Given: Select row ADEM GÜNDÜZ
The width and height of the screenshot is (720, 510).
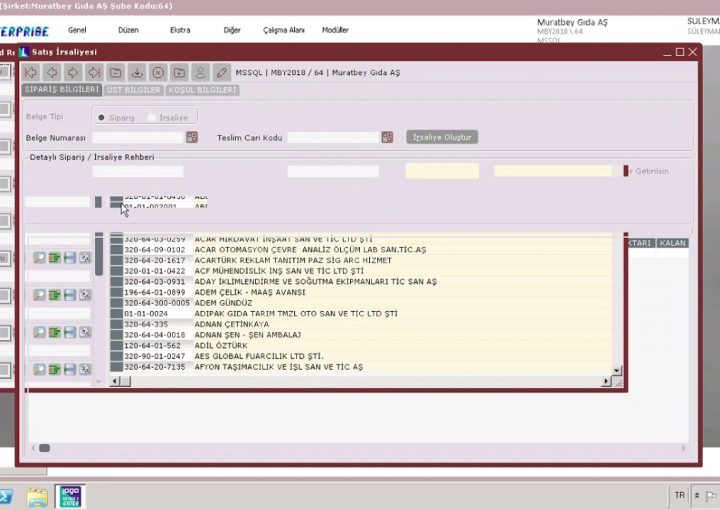Looking at the screenshot, I should pos(360,303).
